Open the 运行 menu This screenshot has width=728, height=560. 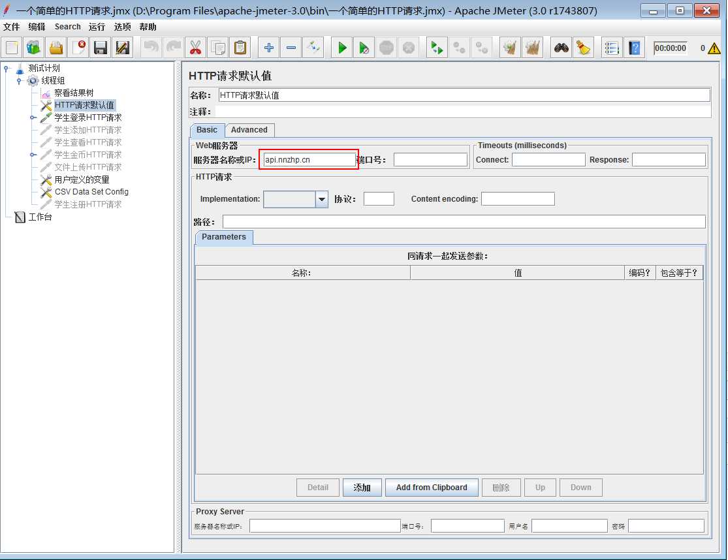[97, 27]
